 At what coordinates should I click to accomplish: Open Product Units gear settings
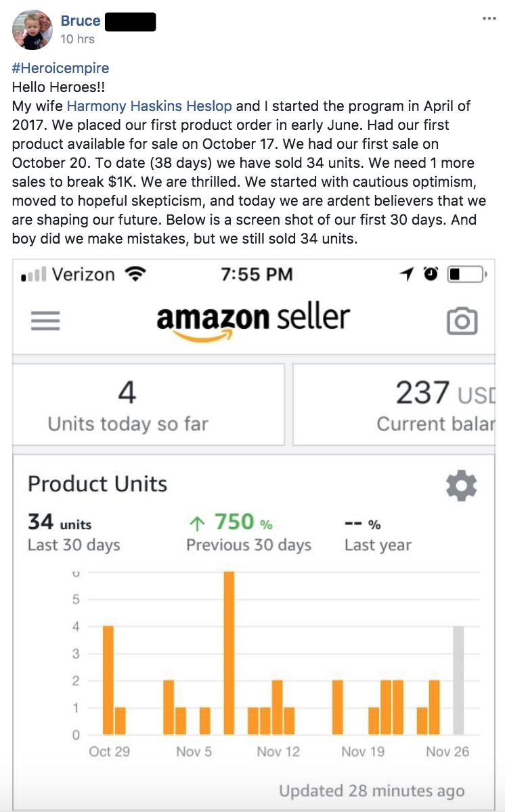(462, 486)
